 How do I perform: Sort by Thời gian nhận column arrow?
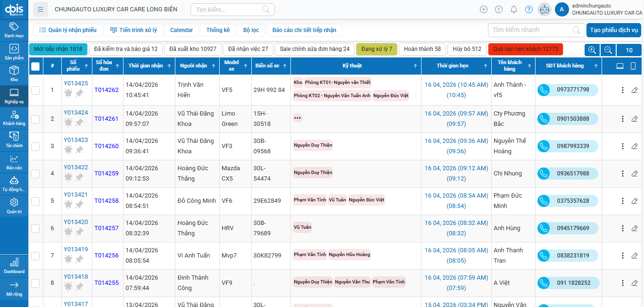click(x=168, y=66)
